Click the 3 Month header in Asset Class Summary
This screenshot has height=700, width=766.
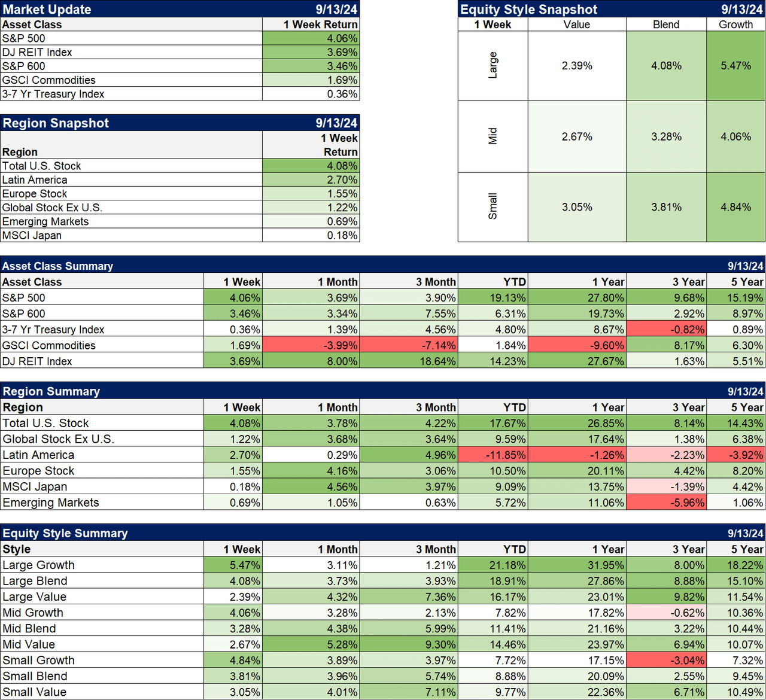point(436,282)
